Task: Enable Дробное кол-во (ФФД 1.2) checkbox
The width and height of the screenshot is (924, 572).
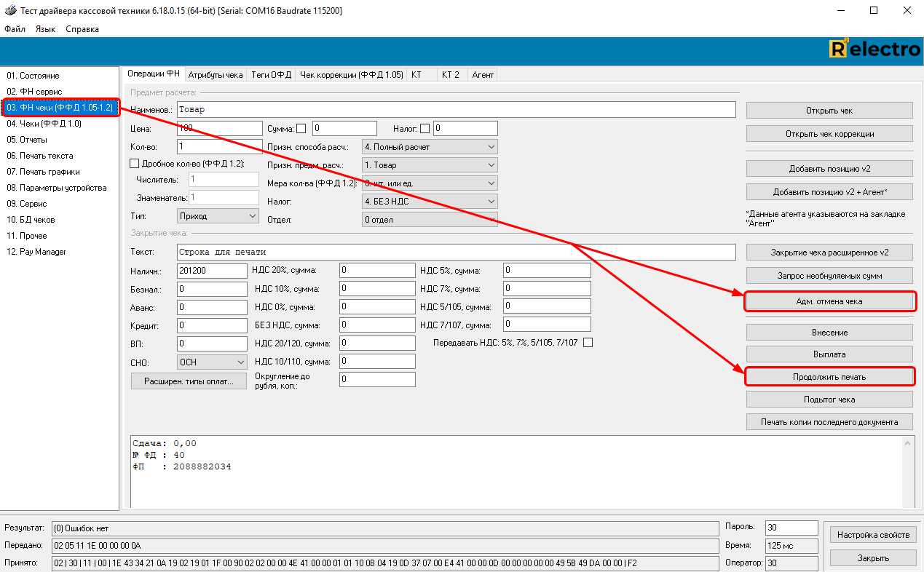Action: click(134, 164)
